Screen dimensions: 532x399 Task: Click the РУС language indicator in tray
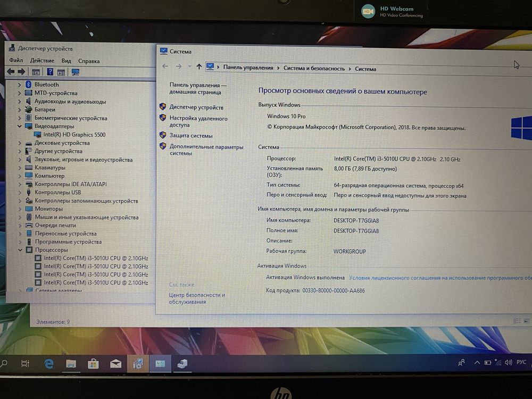click(521, 362)
